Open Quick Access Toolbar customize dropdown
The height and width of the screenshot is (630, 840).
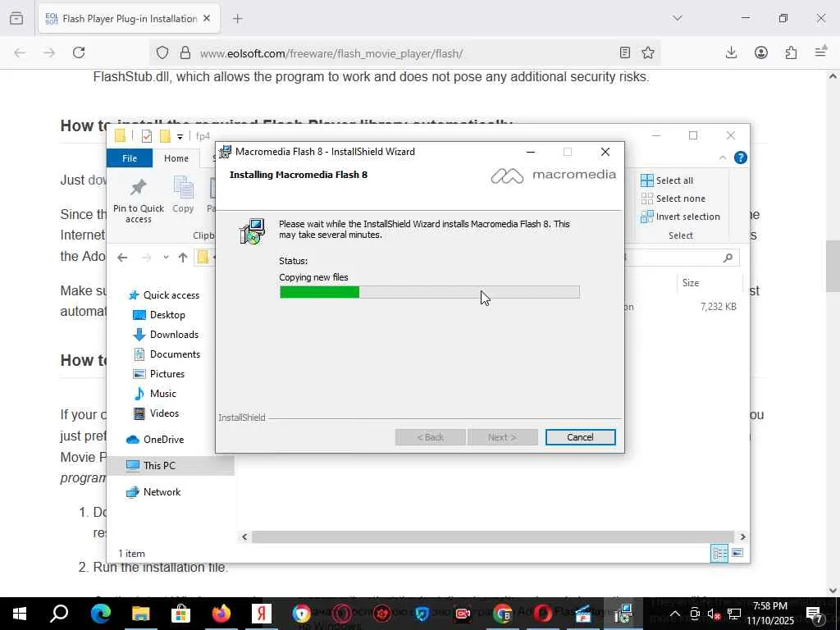coord(180,137)
